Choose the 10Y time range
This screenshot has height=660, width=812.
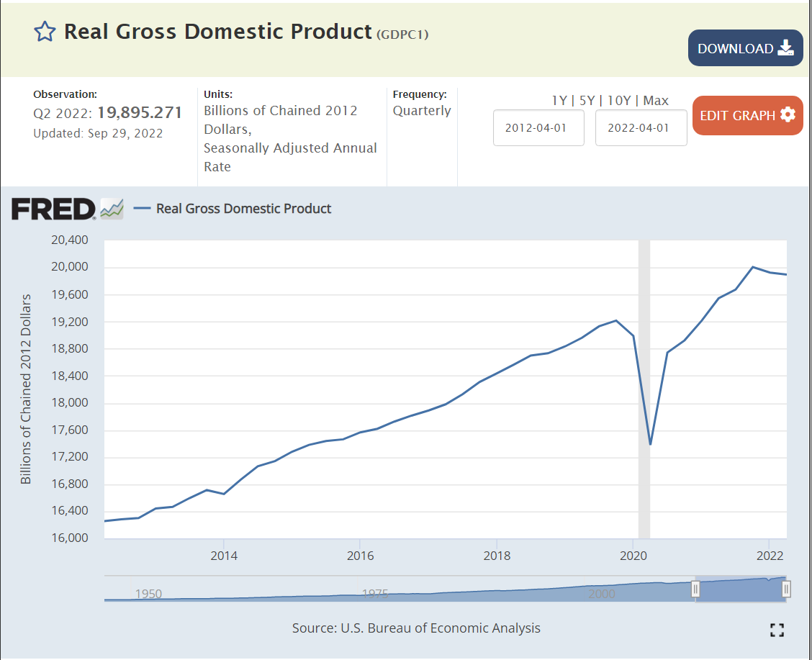[619, 101]
